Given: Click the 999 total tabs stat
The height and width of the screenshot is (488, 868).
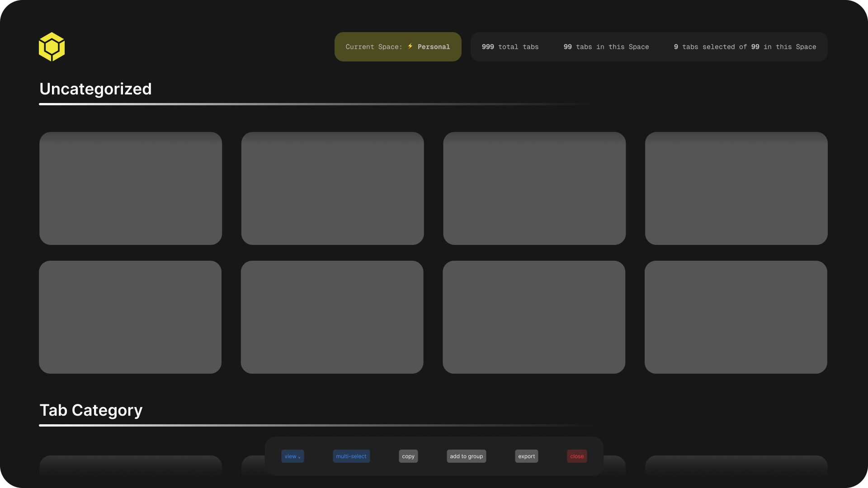Looking at the screenshot, I should click(x=510, y=47).
